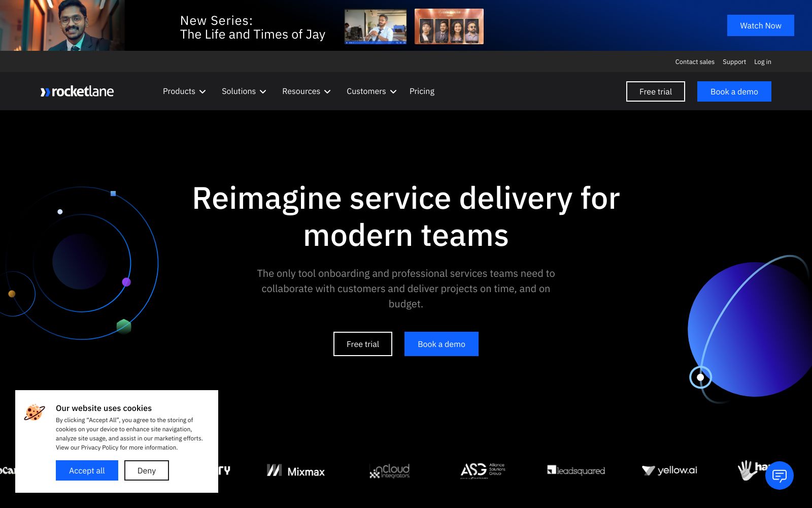
Task: Click the leadsquared customer logo
Action: coord(576,470)
